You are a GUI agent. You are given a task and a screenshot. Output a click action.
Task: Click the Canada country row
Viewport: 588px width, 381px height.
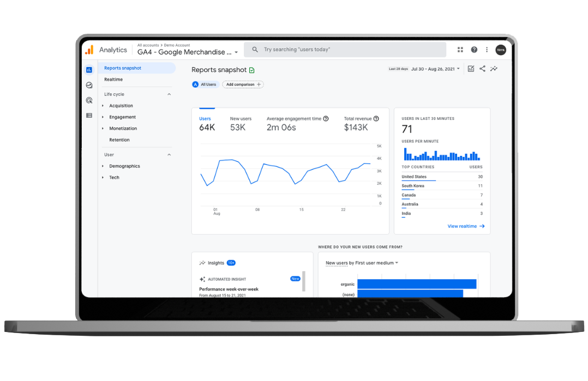[x=442, y=195]
